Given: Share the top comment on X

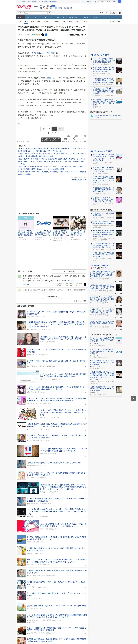Looking at the screenshot, I should (x=85, y=285).
